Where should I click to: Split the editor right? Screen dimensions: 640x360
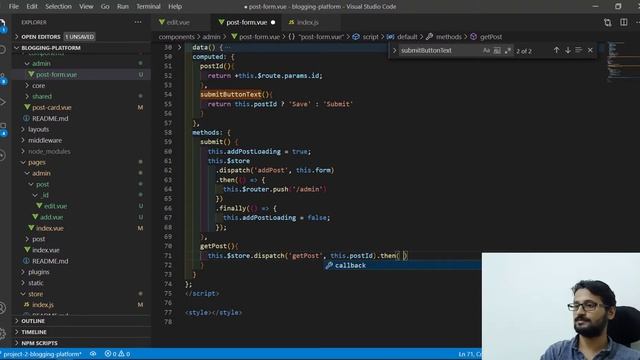[624, 22]
